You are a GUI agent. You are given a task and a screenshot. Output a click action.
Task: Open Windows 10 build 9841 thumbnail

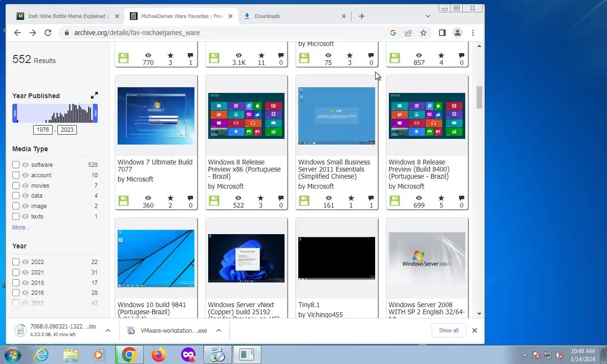(156, 258)
